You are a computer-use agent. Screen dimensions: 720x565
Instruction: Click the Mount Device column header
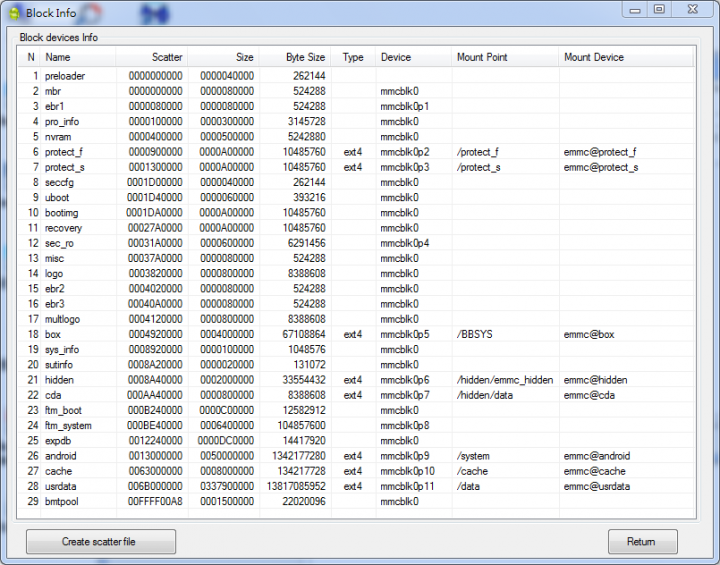626,57
